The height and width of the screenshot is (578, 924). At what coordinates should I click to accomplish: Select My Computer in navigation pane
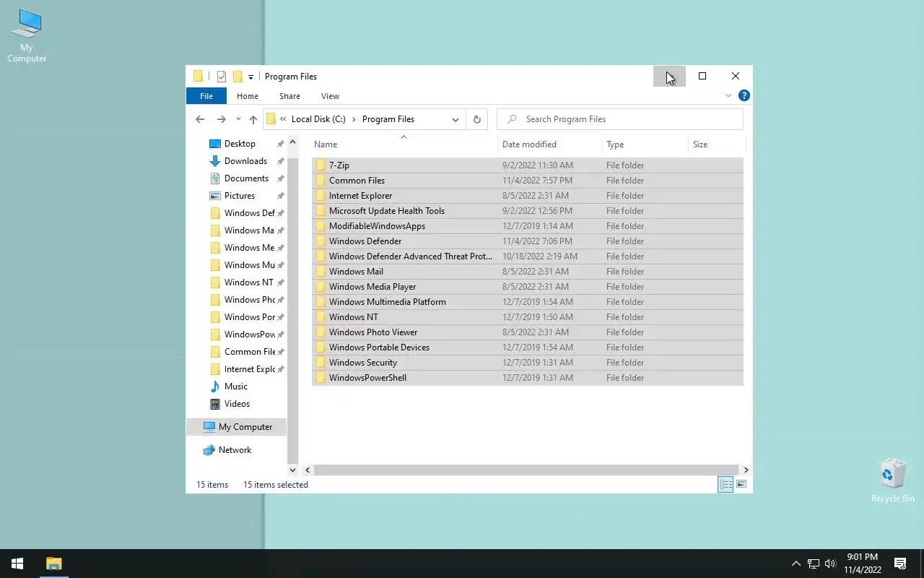(x=237, y=427)
